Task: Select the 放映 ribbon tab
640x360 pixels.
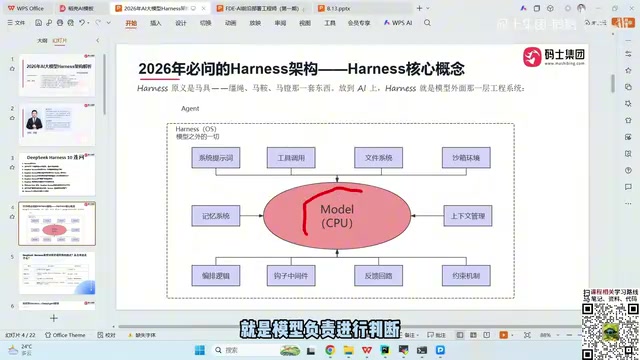Action: point(255,23)
